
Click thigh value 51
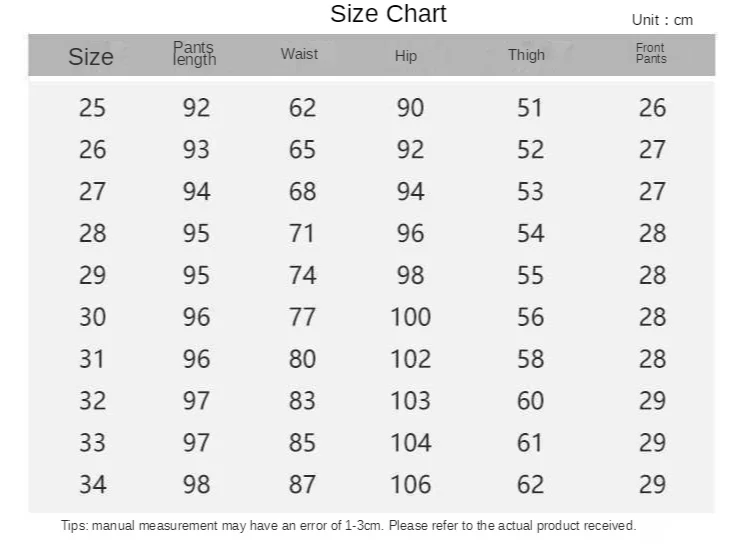530,108
